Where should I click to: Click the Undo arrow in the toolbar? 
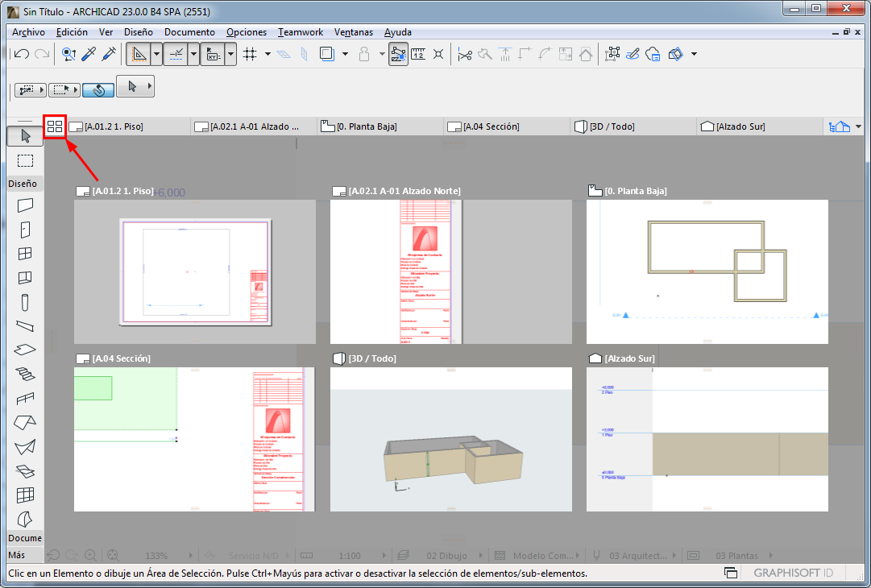pyautogui.click(x=20, y=53)
